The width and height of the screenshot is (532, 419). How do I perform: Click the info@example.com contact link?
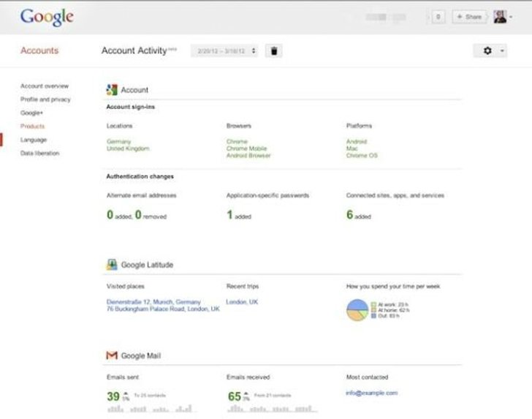coord(371,393)
